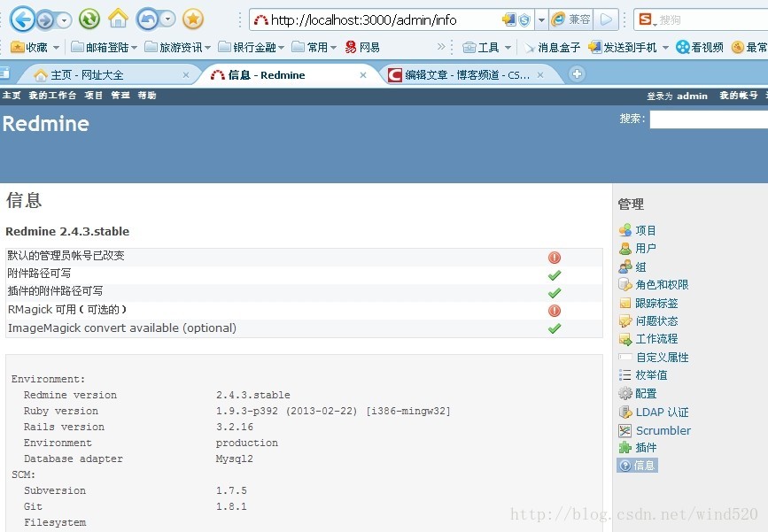Image resolution: width=768 pixels, height=532 pixels.
Task: Click the yellow star Favorites icon
Action: click(x=193, y=19)
